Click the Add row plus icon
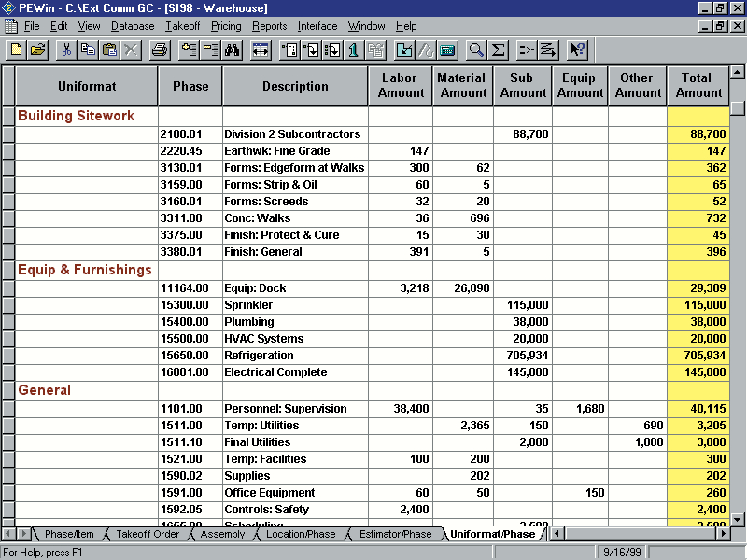 (x=189, y=49)
